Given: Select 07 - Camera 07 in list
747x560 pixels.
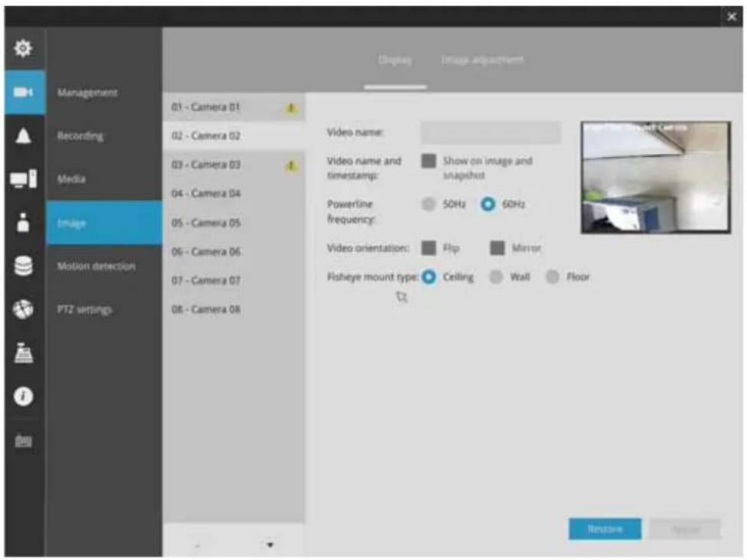Looking at the screenshot, I should (x=233, y=281).
